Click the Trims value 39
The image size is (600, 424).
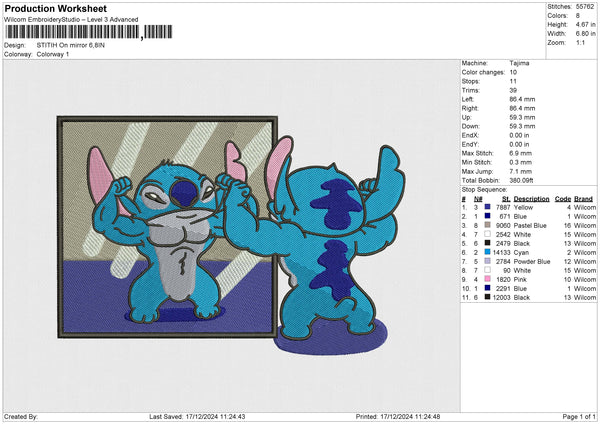513,90
